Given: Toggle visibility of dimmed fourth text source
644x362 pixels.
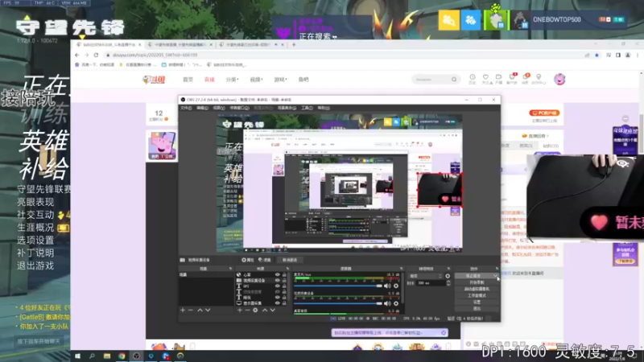Looking at the screenshot, I should [278, 292].
